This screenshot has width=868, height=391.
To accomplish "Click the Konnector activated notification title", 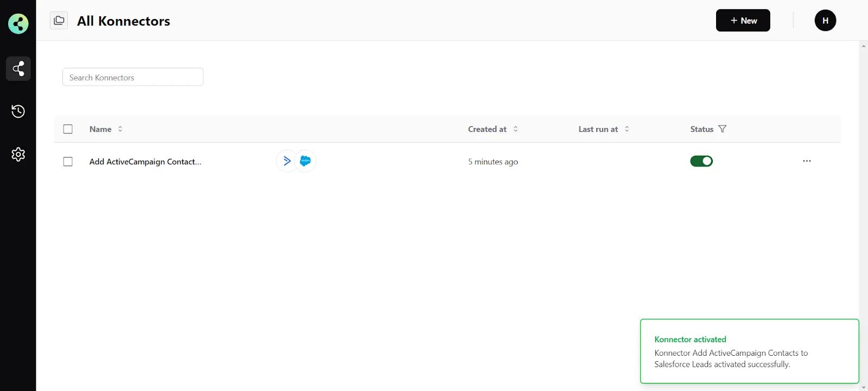I will (x=690, y=339).
